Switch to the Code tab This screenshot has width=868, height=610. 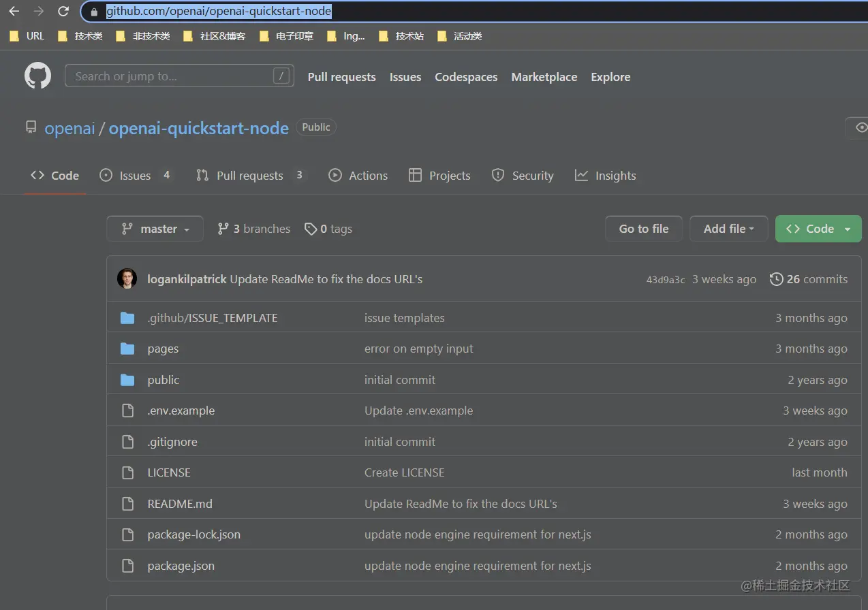[x=55, y=176]
